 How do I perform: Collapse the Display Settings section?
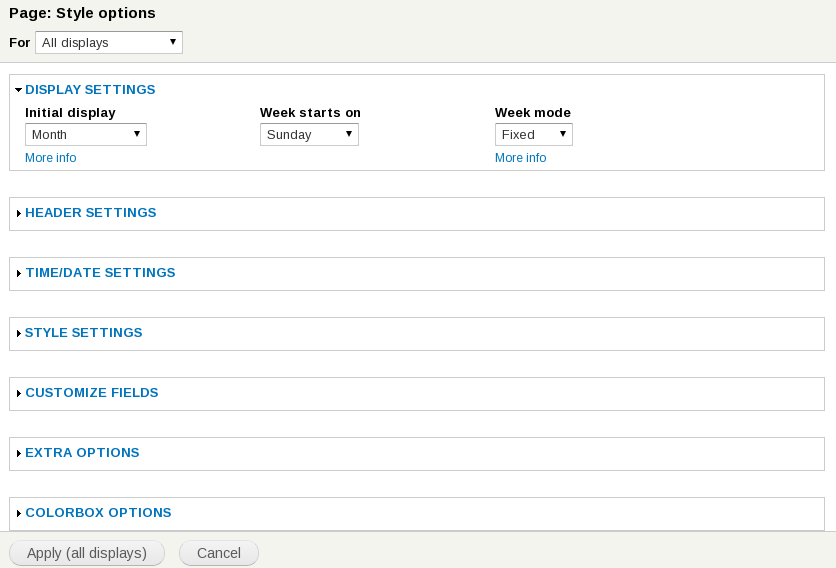[90, 90]
